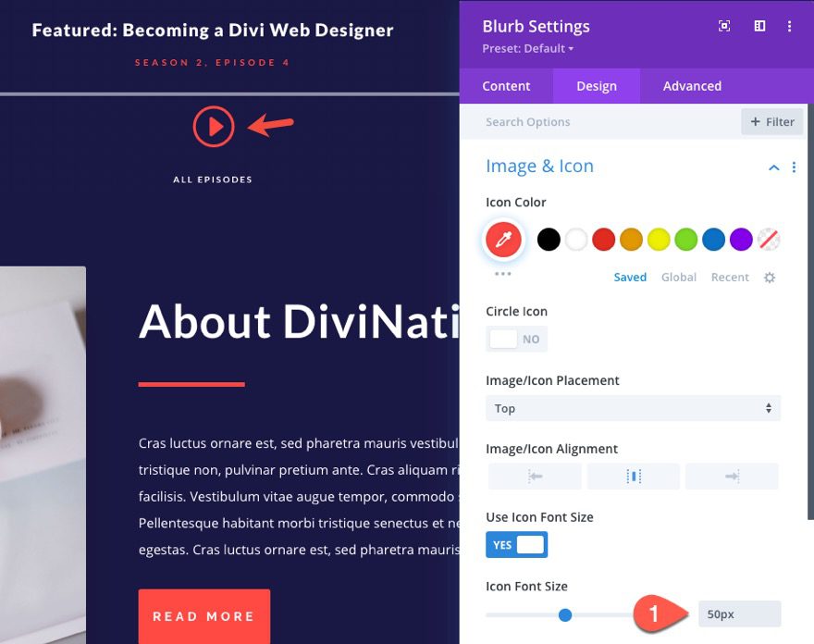Select center alignment for Image/Icon
Image resolution: width=814 pixels, height=644 pixels.
pyautogui.click(x=633, y=475)
